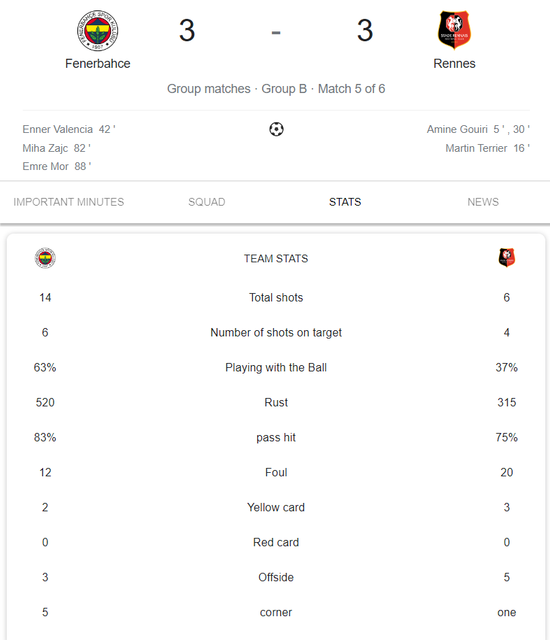The width and height of the screenshot is (550, 640).
Task: Click the Fenerbahce team name
Action: (x=98, y=64)
